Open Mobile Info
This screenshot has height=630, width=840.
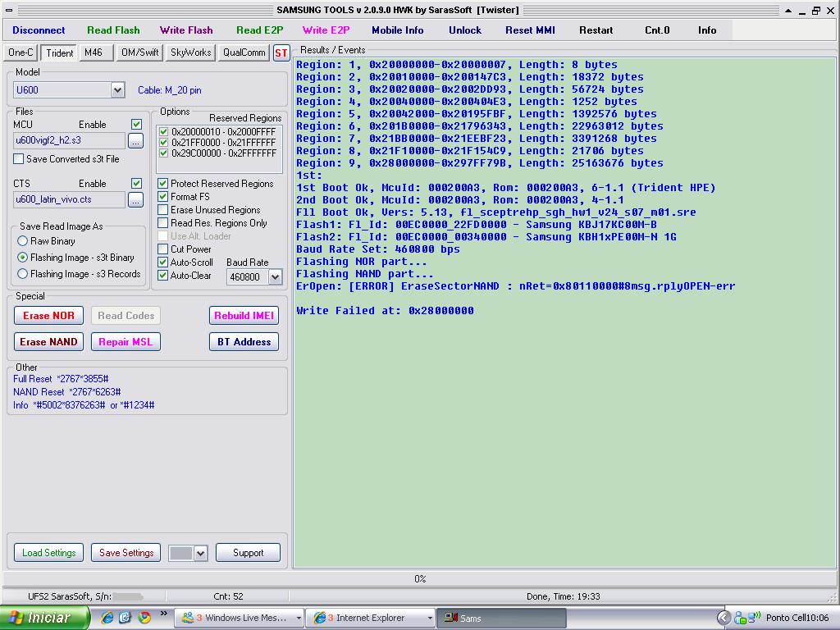[398, 30]
